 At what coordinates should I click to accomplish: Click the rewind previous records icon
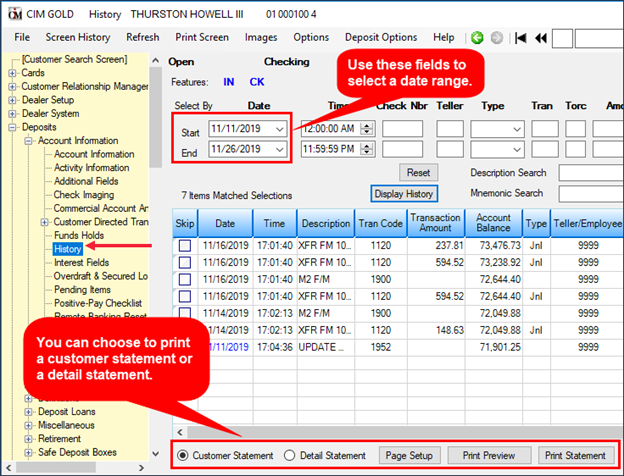point(540,38)
